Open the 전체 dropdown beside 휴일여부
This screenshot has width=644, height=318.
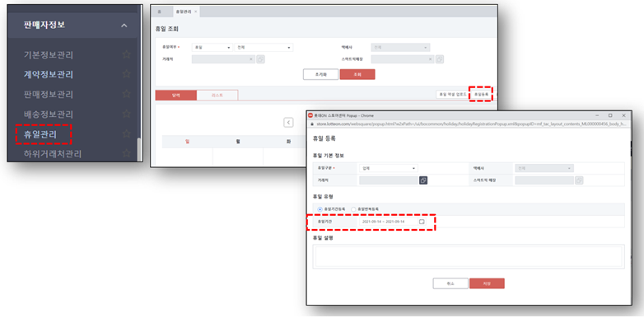pyautogui.click(x=264, y=47)
